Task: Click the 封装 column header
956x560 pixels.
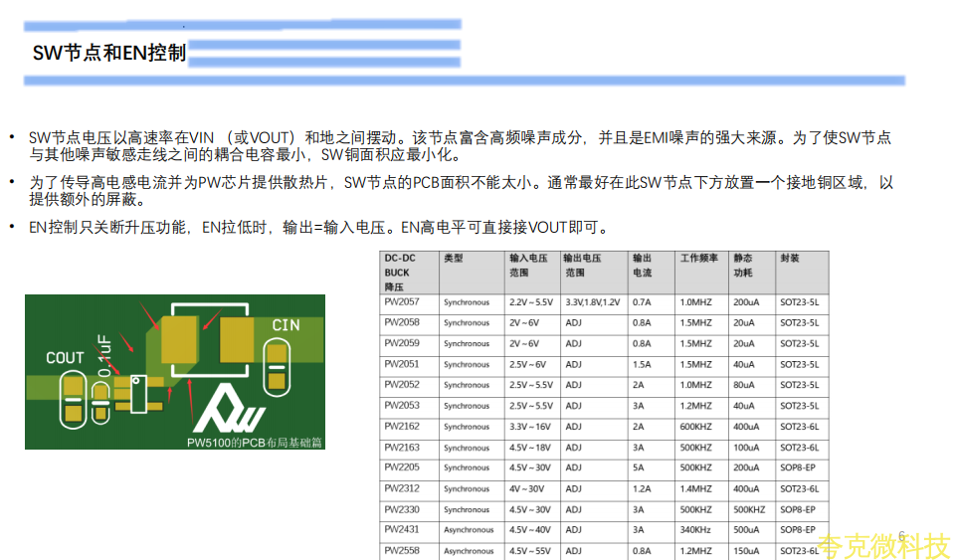Action: (x=789, y=258)
